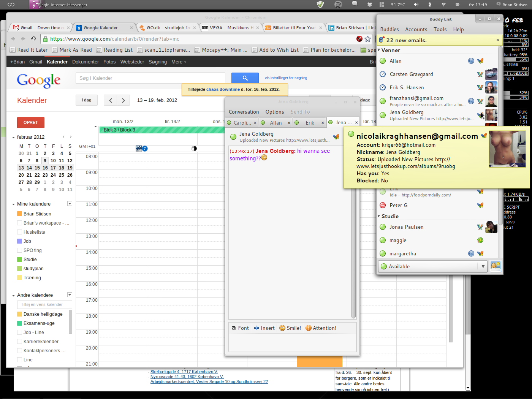Click the red OPRET button
The height and width of the screenshot is (399, 532).
point(31,122)
